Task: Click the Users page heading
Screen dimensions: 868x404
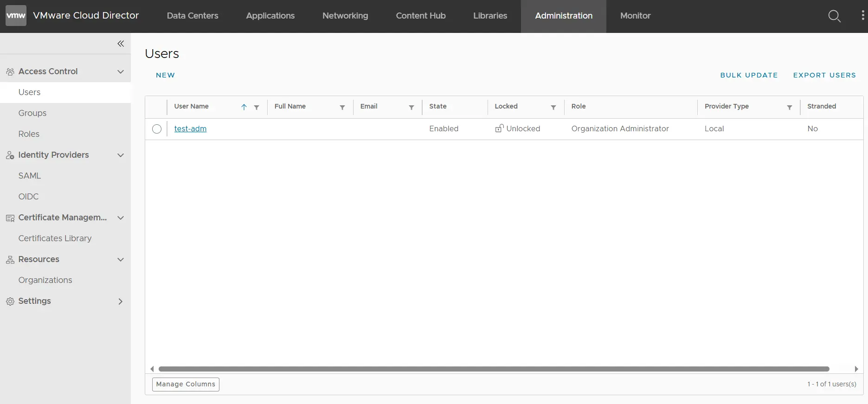Action: 162,54
